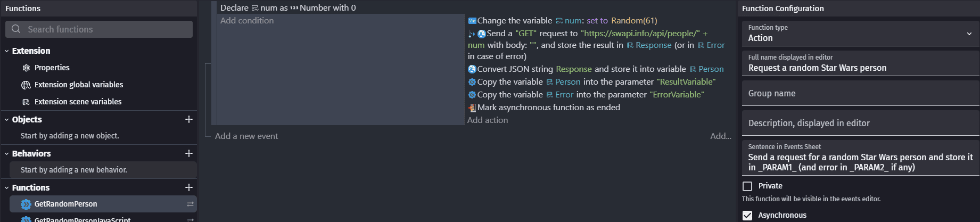The image size is (980, 222).
Task: Click the Add condition link
Action: point(247,21)
